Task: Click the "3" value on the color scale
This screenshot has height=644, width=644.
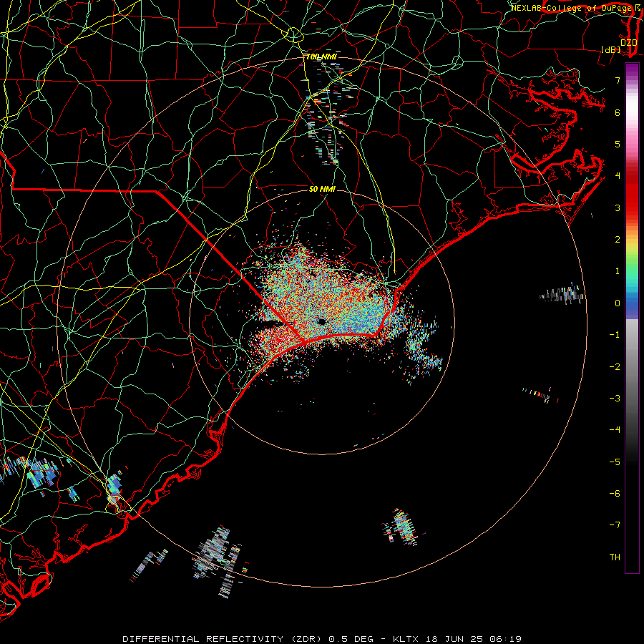Action: pyautogui.click(x=618, y=208)
